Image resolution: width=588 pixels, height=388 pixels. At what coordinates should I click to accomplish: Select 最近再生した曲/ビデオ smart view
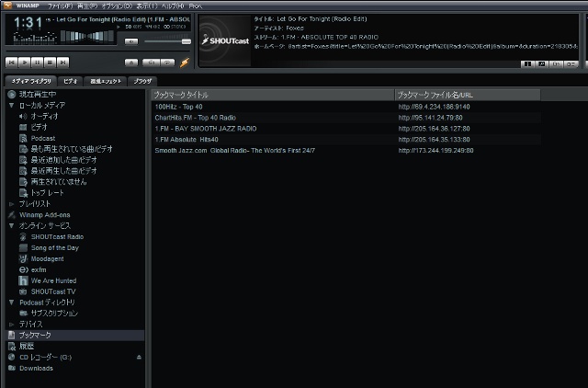(x=63, y=171)
